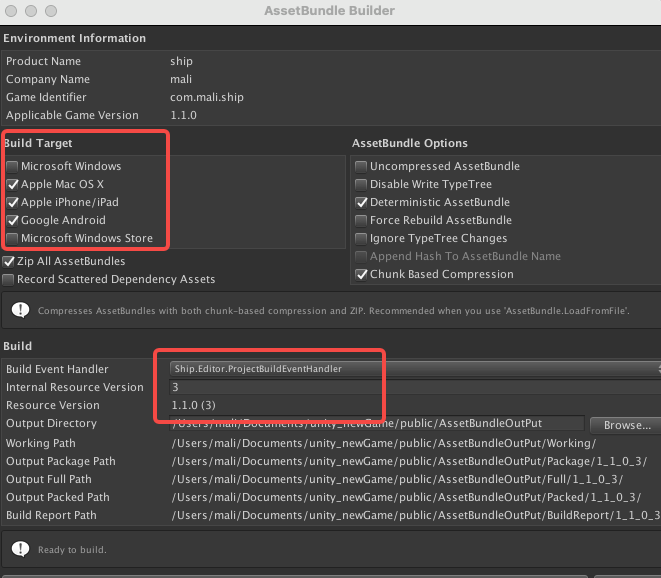
Task: Click the Environment Information heading
Action: point(75,38)
